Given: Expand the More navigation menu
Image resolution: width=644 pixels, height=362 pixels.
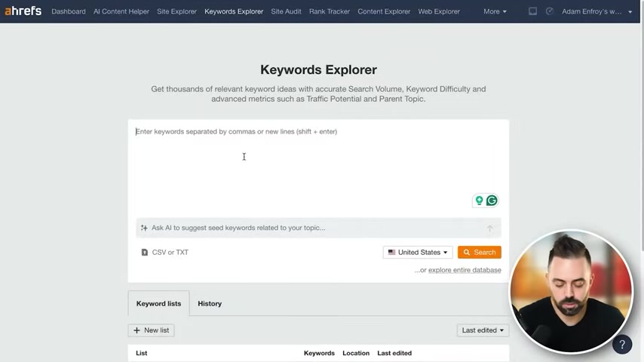Looking at the screenshot, I should tap(495, 11).
